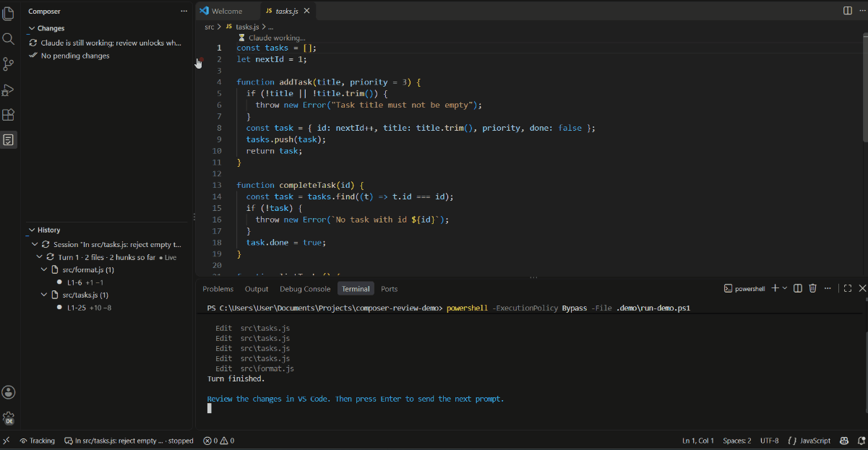Select the Composer view icon in activity bar
This screenshot has height=450, width=868.
click(9, 139)
